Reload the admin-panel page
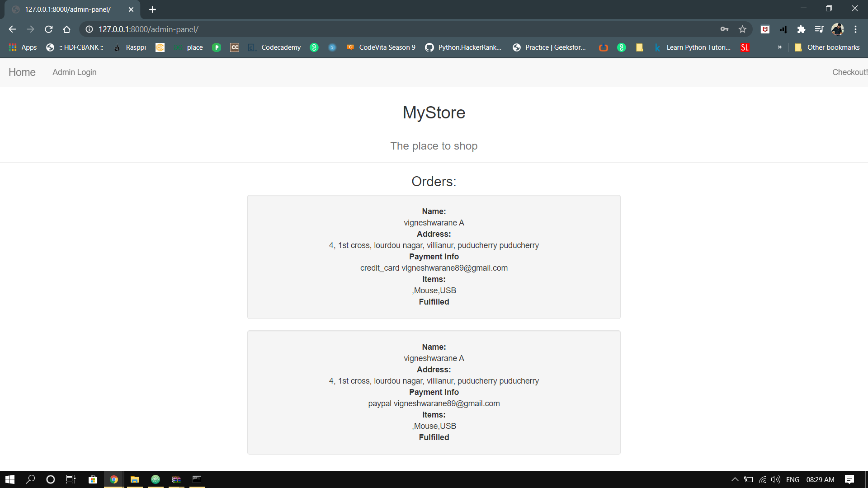Screen dimensions: 868x488 pyautogui.click(x=48, y=29)
